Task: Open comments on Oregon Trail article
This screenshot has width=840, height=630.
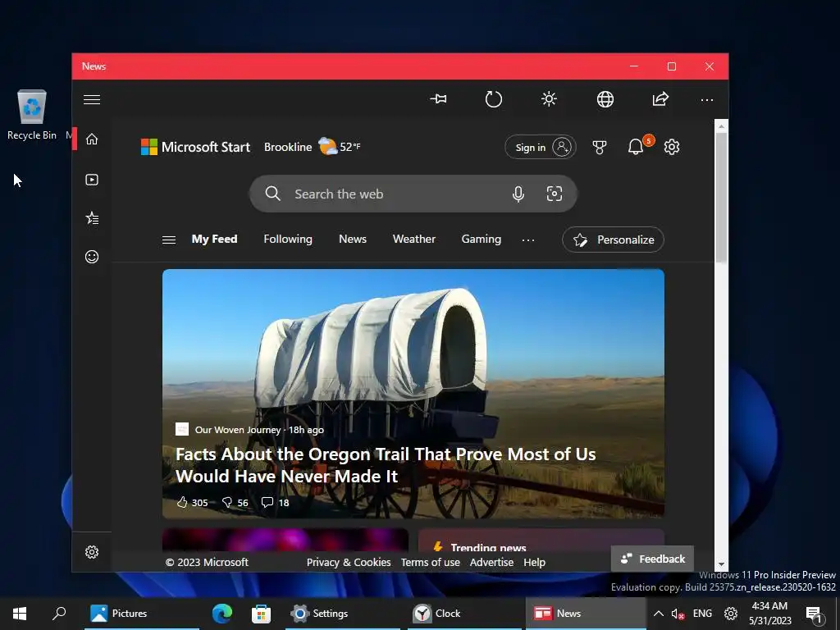Action: pos(275,503)
